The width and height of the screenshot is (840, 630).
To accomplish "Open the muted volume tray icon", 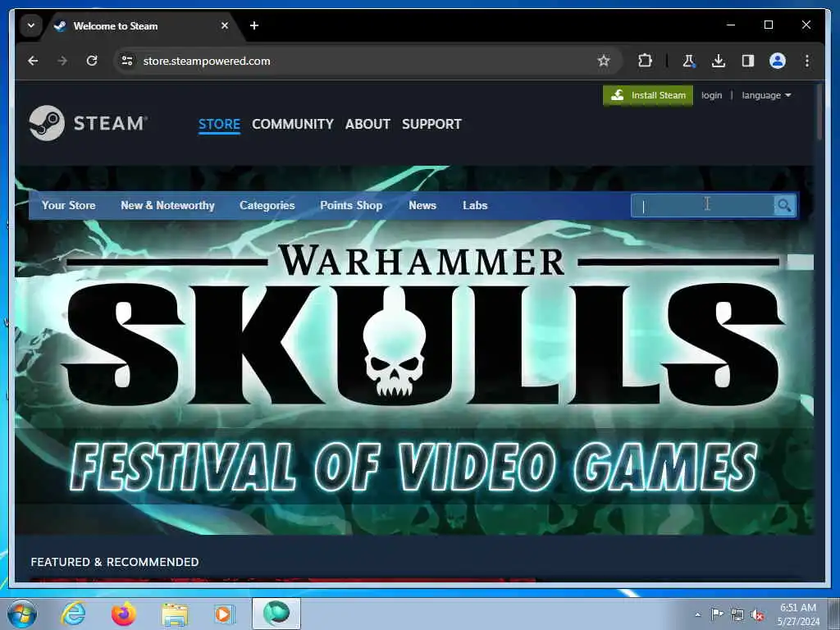I will pos(757,615).
